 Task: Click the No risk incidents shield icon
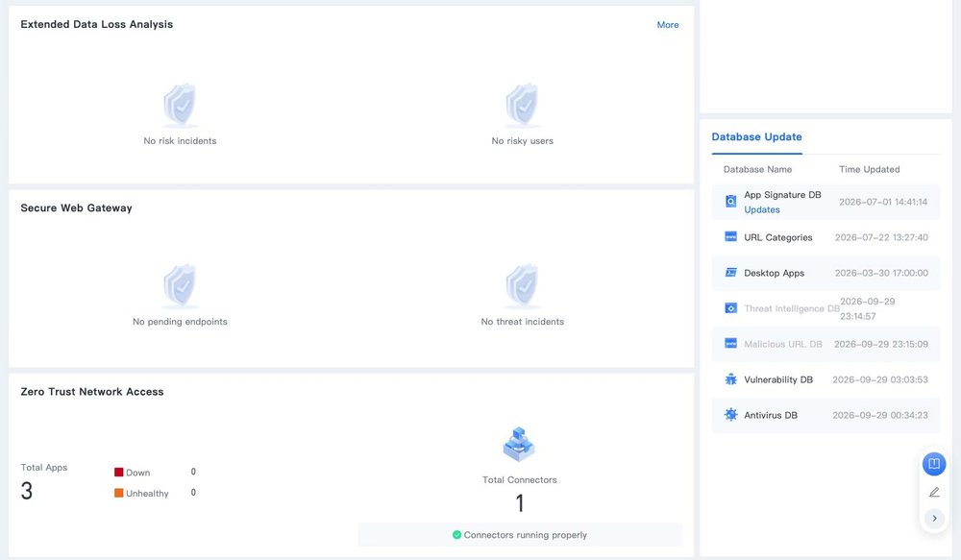click(180, 106)
